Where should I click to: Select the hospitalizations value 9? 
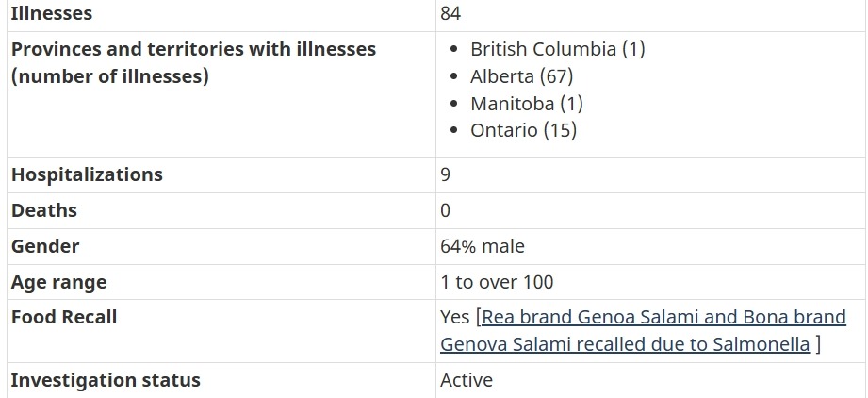446,174
